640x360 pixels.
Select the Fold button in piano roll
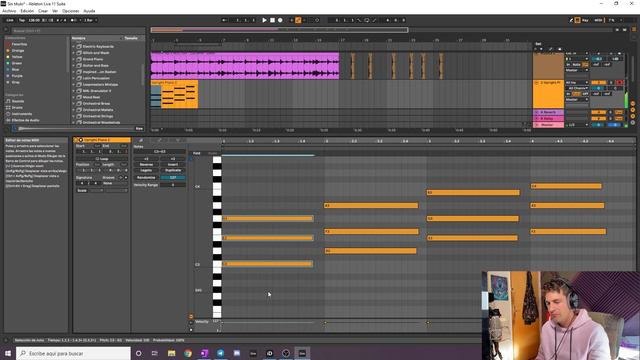click(x=197, y=153)
